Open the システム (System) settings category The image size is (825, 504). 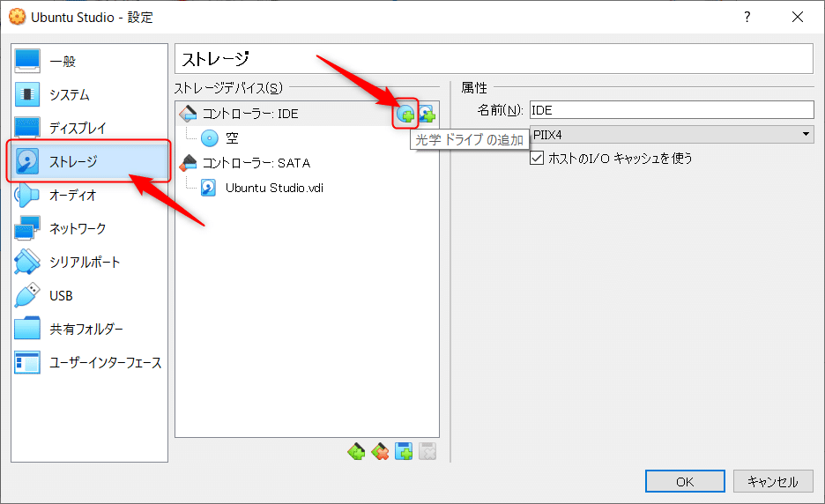click(89, 94)
